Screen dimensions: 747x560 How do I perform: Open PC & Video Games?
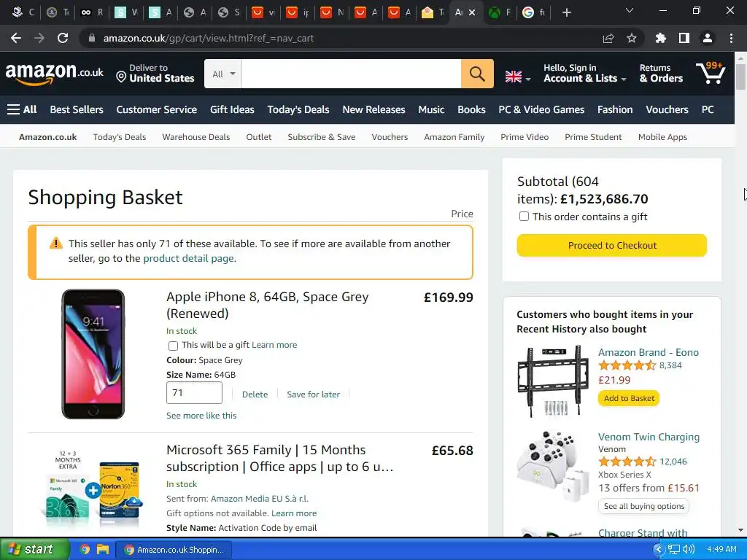541,109
